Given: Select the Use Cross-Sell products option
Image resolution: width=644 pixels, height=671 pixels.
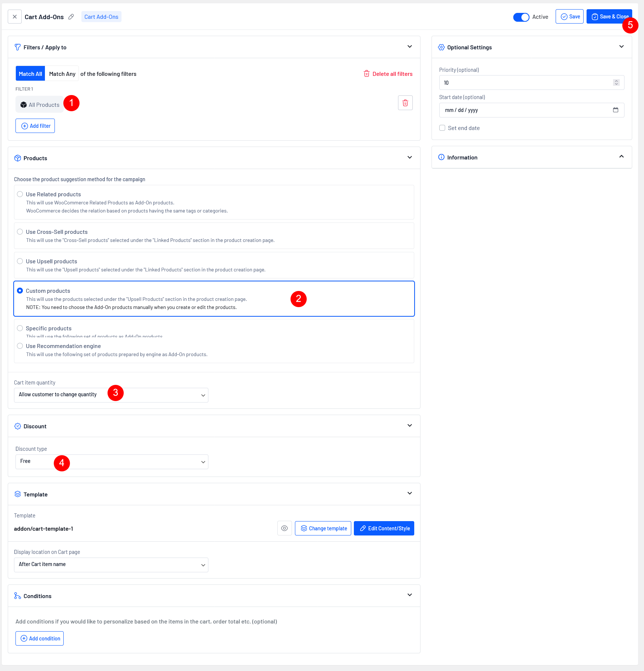Looking at the screenshot, I should (x=20, y=232).
